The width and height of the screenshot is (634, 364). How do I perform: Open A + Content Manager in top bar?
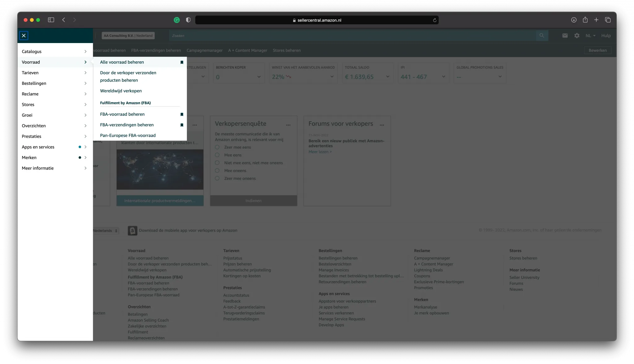coord(248,50)
